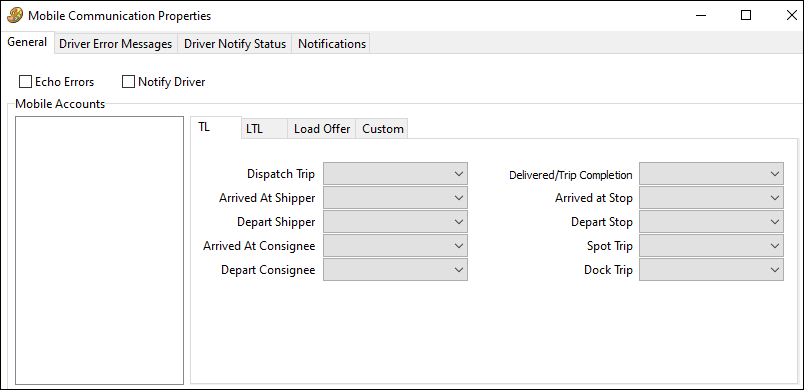Click the Mobile Accounts group label
Screen dimensions: 804x390
coord(60,104)
